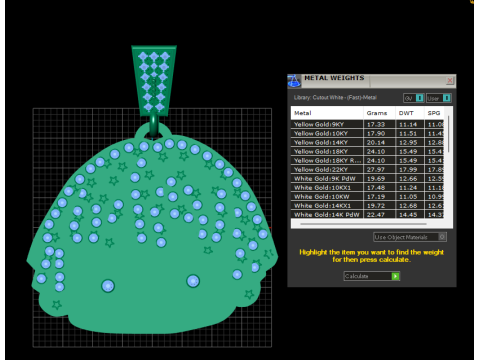Click the Metal Weights flask icon

tap(294, 81)
